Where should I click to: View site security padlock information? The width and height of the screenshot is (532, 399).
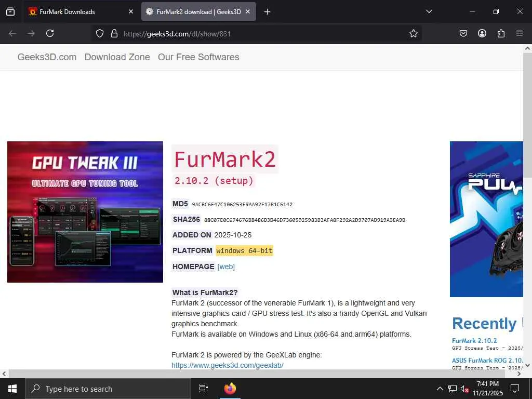pyautogui.click(x=114, y=34)
